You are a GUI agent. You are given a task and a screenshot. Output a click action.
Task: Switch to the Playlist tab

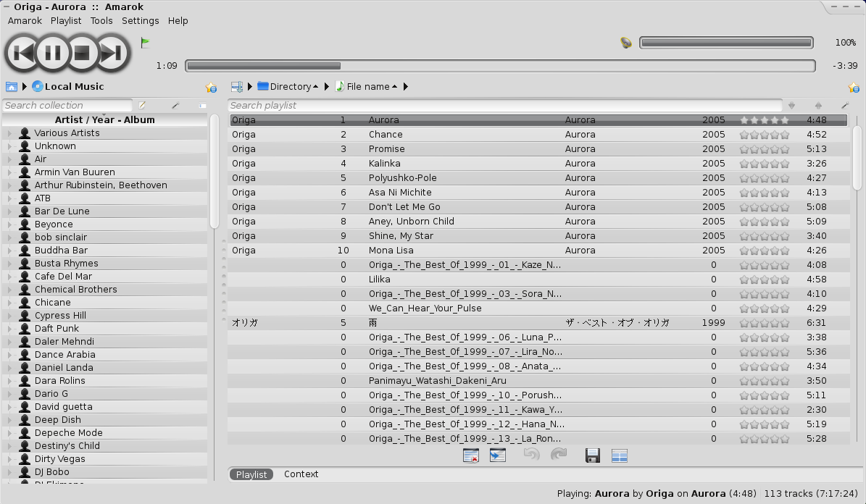pyautogui.click(x=251, y=474)
